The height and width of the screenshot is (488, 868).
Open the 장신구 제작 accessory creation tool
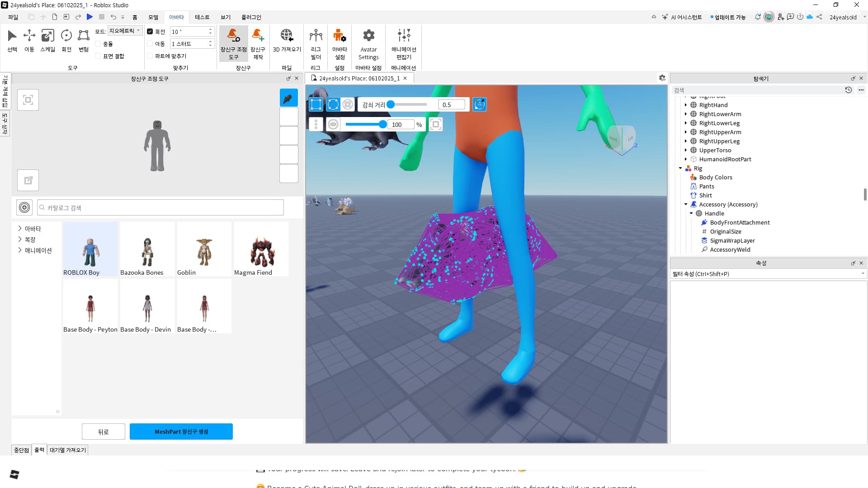click(258, 43)
